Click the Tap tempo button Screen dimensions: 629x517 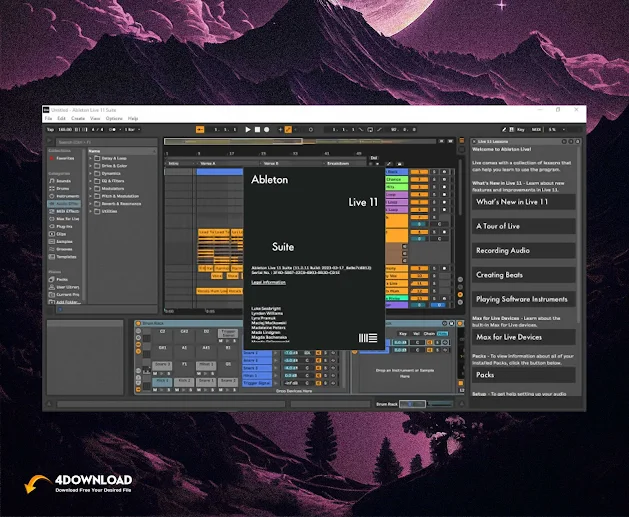click(51, 130)
